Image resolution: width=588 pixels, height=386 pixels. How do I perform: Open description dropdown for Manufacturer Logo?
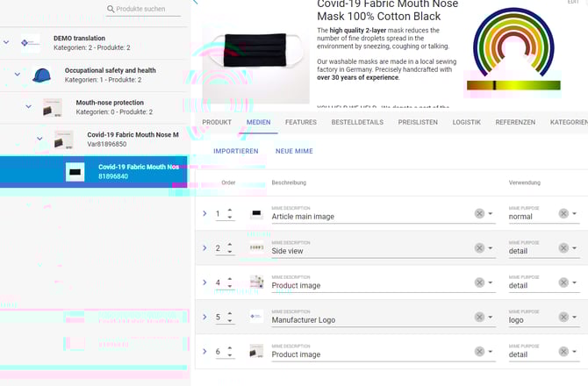tap(491, 318)
